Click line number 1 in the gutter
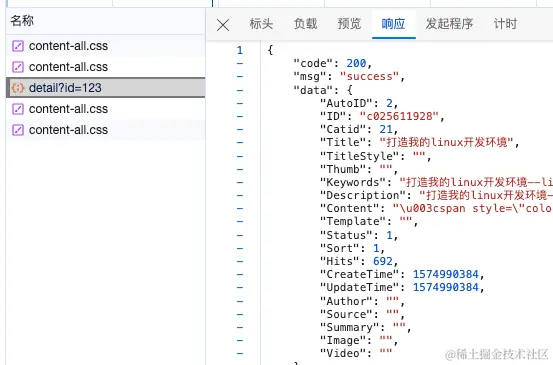The height and width of the screenshot is (365, 553). [x=240, y=50]
